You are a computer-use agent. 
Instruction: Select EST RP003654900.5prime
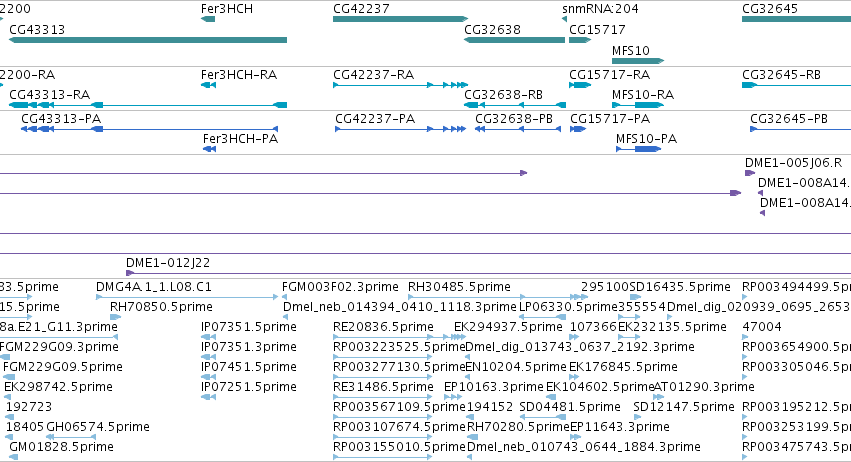tap(796, 347)
